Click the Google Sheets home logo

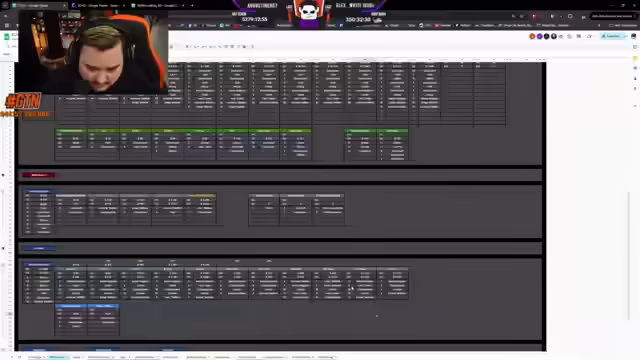coord(7,37)
